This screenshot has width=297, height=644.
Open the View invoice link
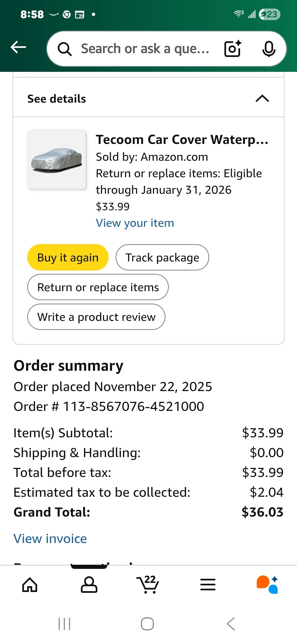pos(50,539)
